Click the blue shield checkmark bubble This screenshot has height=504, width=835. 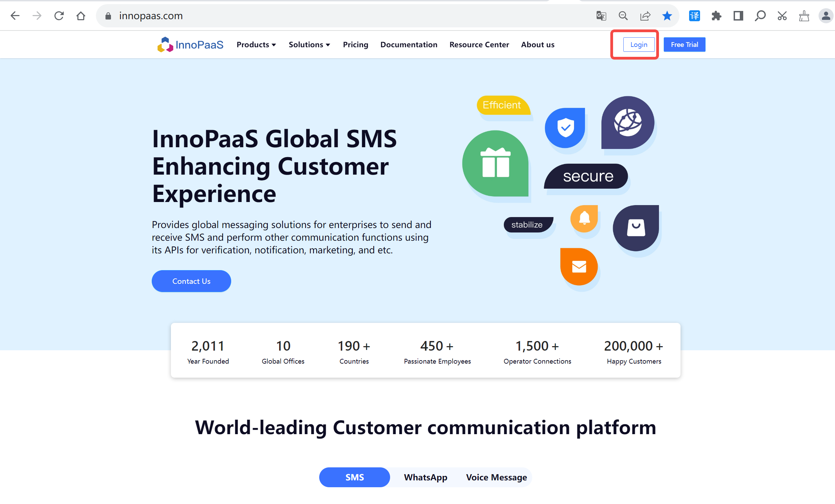pyautogui.click(x=565, y=128)
